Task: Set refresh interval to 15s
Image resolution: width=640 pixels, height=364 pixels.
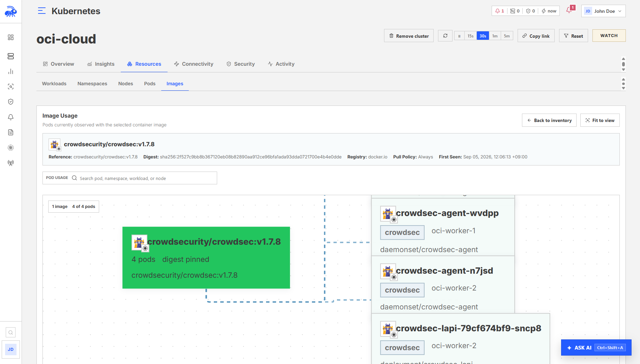Action: [x=470, y=36]
